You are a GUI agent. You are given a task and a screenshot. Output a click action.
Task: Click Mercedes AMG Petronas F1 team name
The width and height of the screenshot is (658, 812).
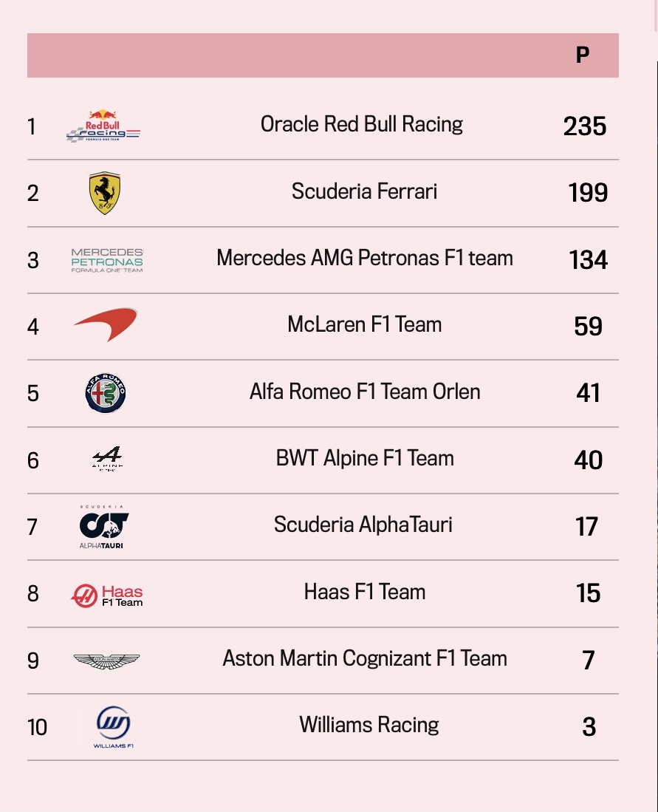pos(365,258)
